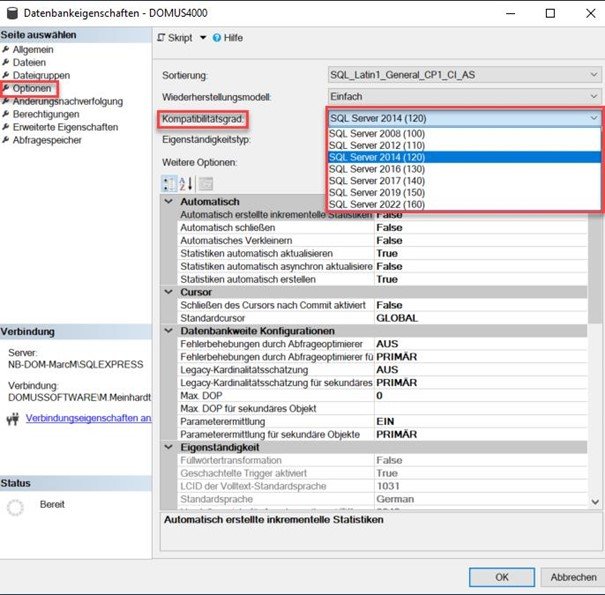Click the property pages icon
The height and width of the screenshot is (595, 605).
pyautogui.click(x=206, y=184)
